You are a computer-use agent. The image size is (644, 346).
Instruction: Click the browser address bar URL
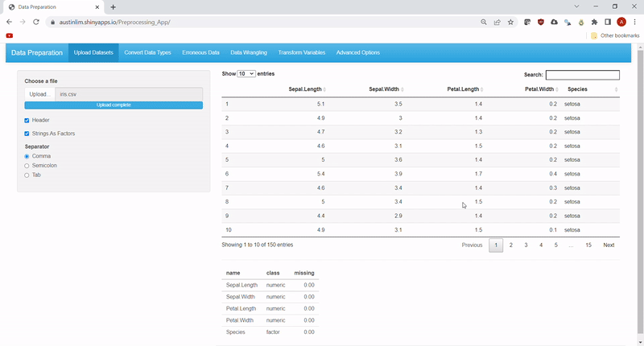click(x=114, y=23)
